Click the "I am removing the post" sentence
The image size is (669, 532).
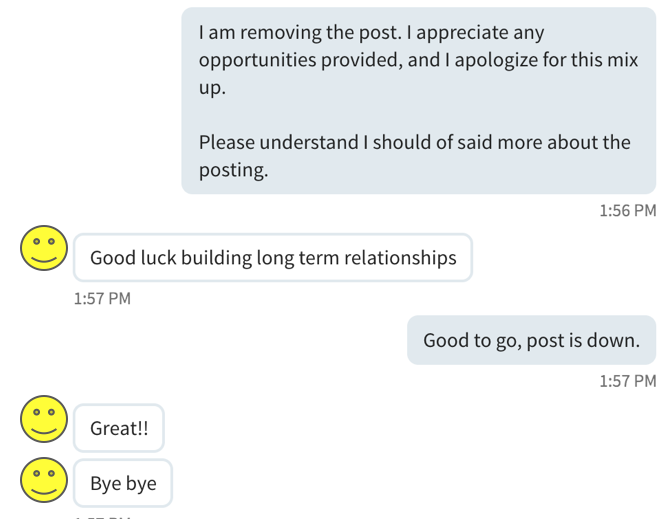click(x=303, y=32)
